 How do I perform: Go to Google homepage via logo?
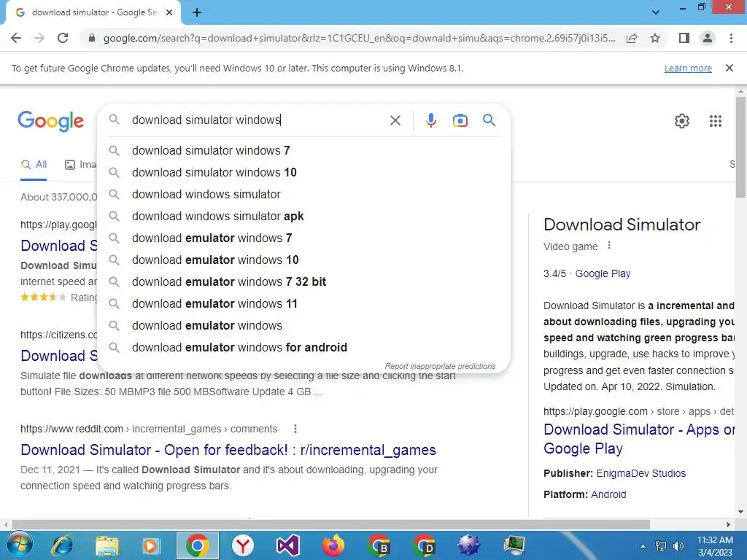click(51, 121)
